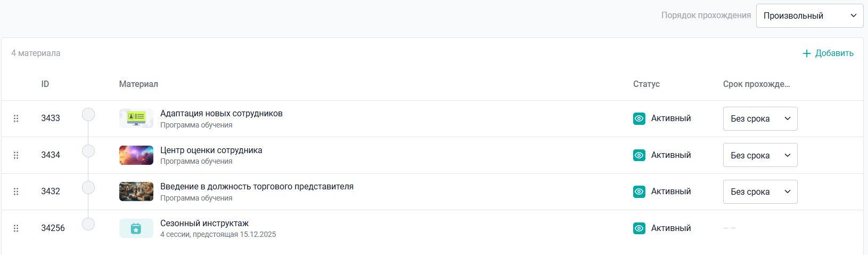Toggle eye visibility for Сезонный инструктаж
868x255 pixels.
(639, 228)
